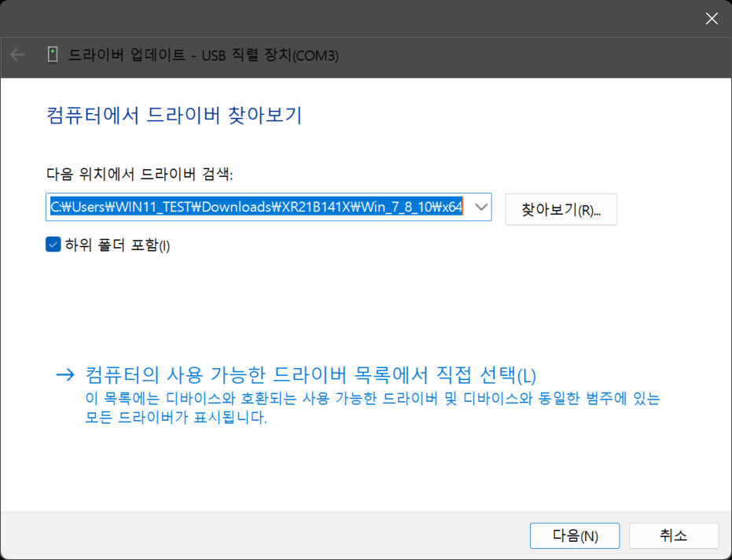Screen dimensions: 732x560
Task: Click the 드라이버 업데이트 - USB 직렬 장치(COM3) title
Action: click(x=204, y=56)
